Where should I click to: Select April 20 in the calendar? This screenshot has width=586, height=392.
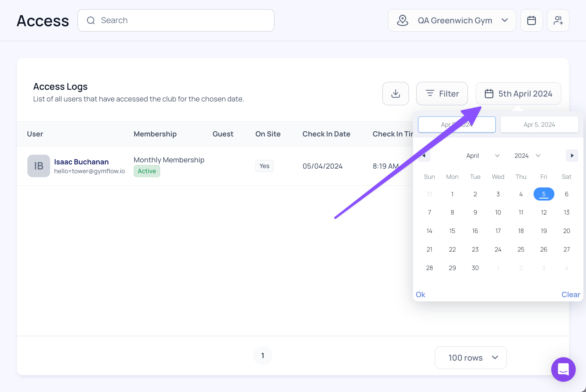coord(567,231)
